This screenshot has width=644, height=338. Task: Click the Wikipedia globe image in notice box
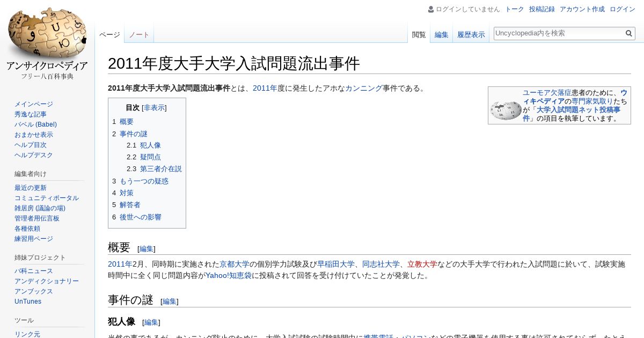(x=506, y=111)
